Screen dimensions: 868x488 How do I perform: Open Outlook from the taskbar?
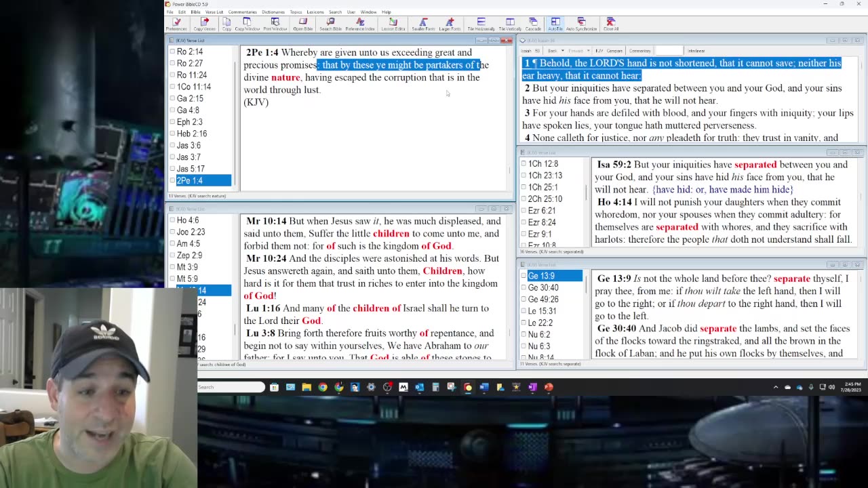pos(419,387)
